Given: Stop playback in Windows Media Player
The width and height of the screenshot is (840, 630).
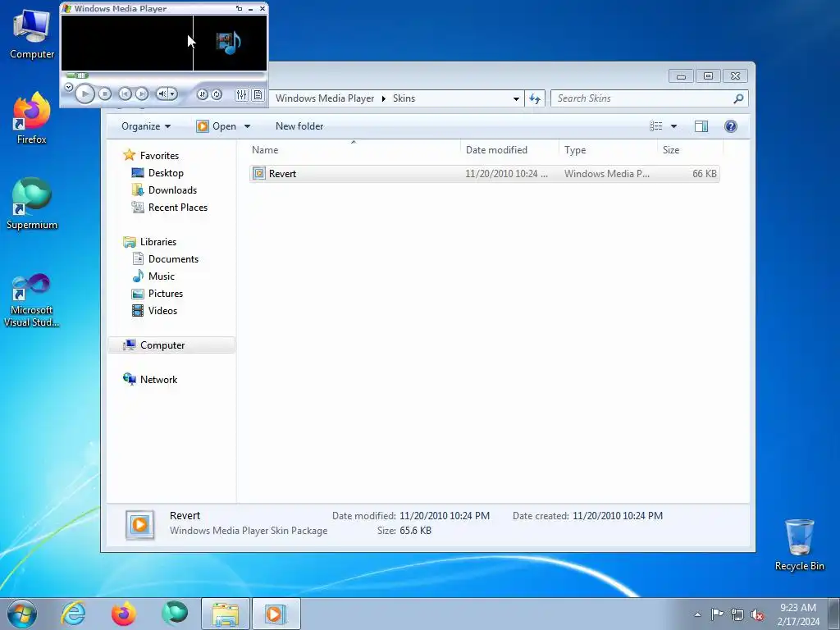Looking at the screenshot, I should point(105,94).
